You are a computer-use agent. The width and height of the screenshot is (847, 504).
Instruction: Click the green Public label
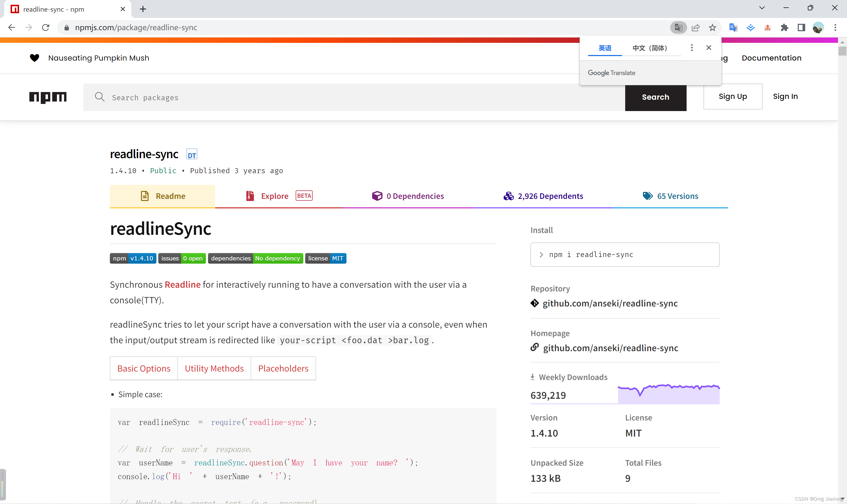(163, 171)
